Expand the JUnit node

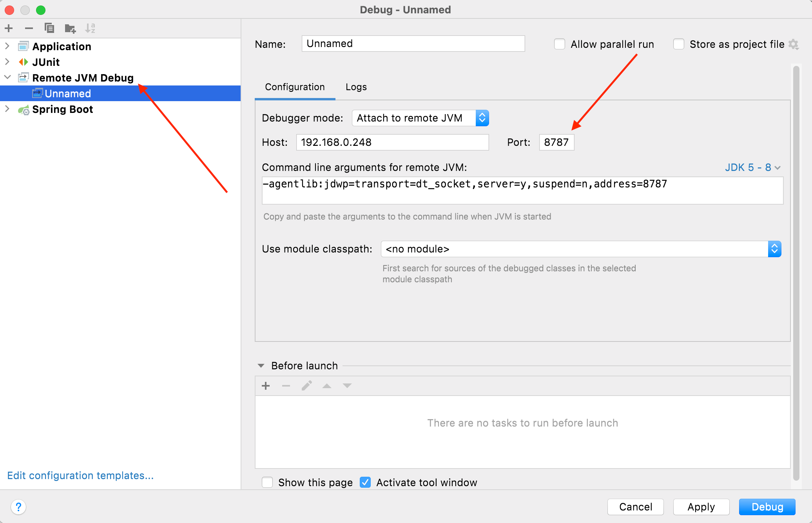pos(7,62)
